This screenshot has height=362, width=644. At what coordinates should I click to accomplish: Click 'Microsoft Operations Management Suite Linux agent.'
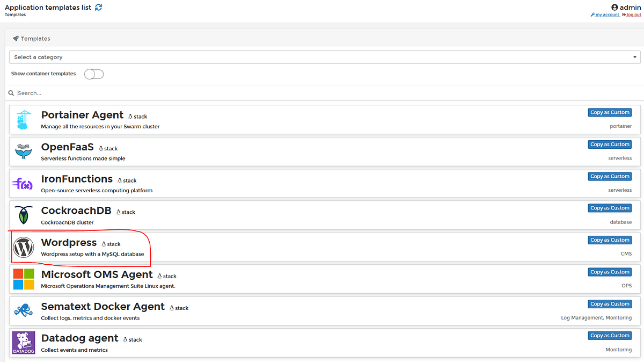tap(108, 286)
